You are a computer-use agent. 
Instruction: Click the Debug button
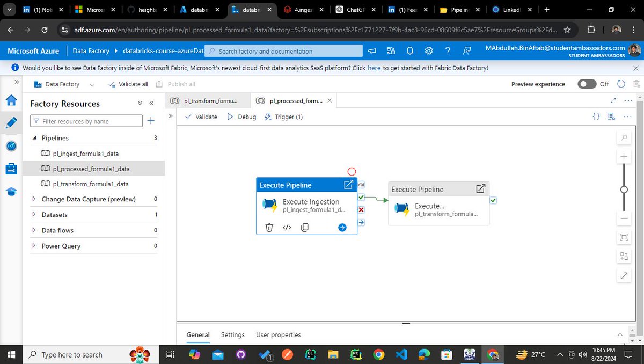pos(241,117)
